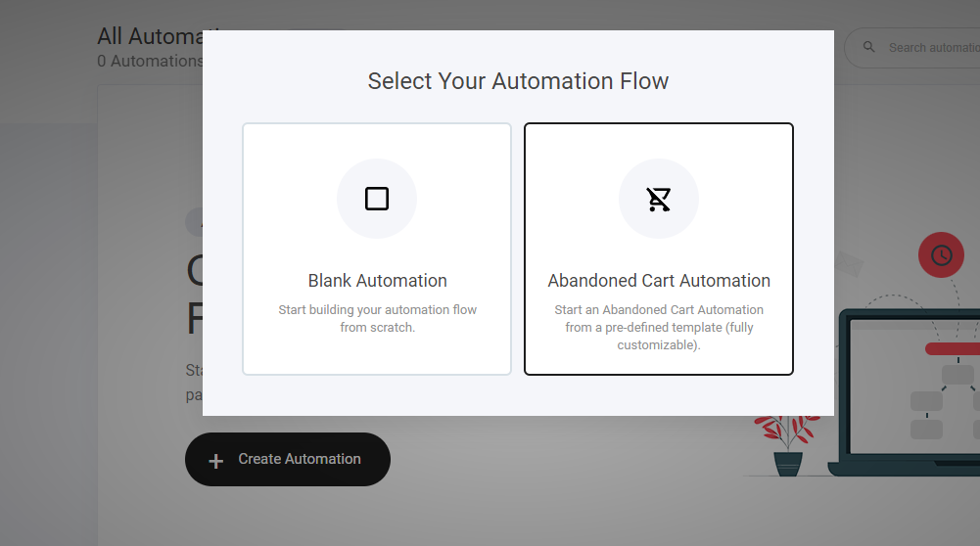Click the blank square icon
Screen dimensions: 980x546
click(377, 199)
